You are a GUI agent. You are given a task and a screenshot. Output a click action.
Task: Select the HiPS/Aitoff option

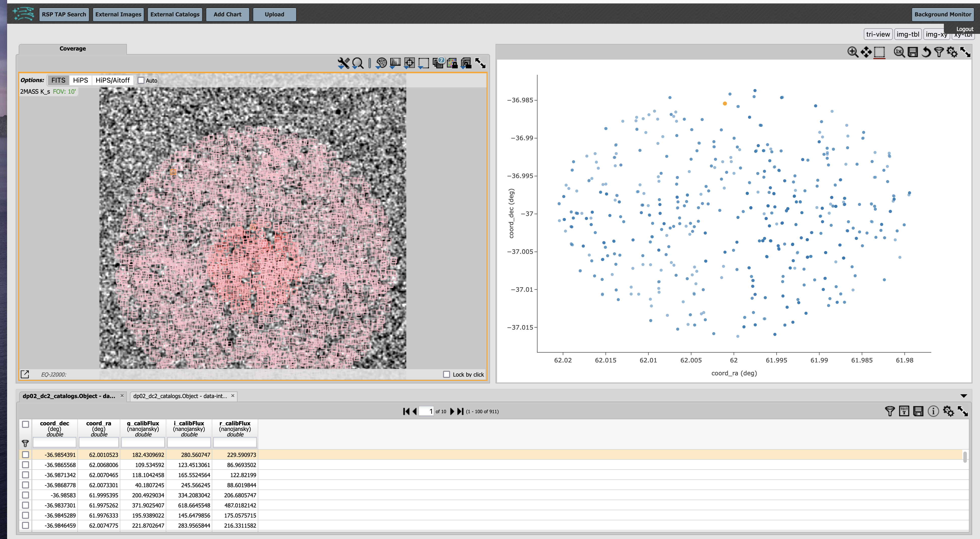tap(113, 80)
